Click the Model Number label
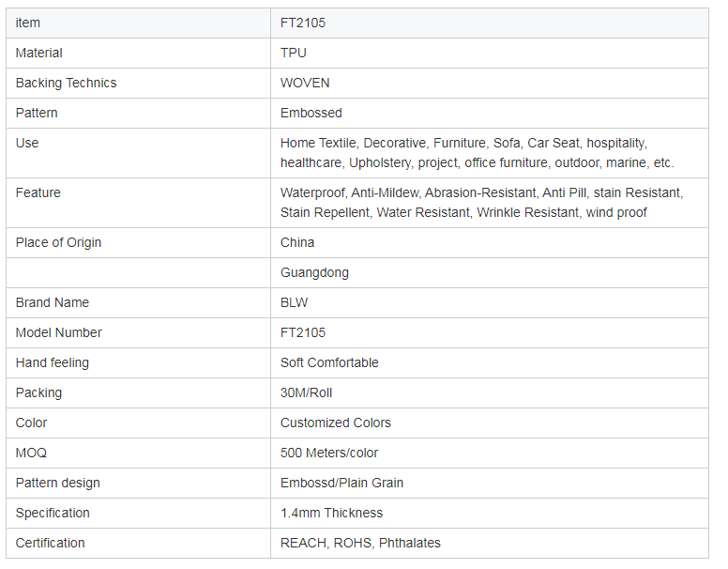This screenshot has height=569, width=728. pos(58,332)
